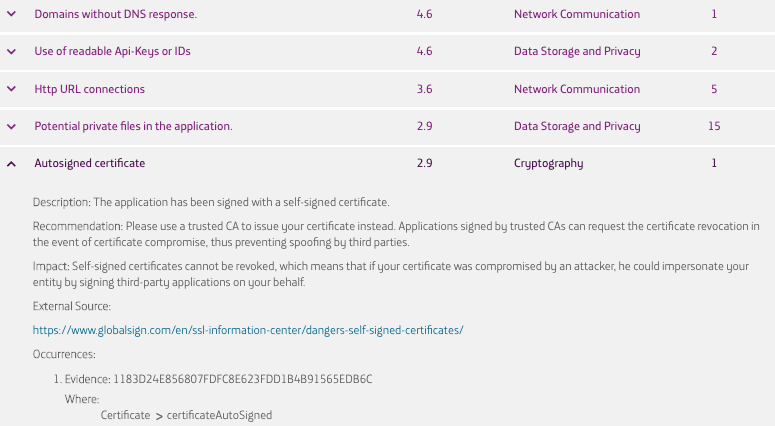Click 'Potential private files in the application.' title
775x426 pixels.
pos(133,126)
